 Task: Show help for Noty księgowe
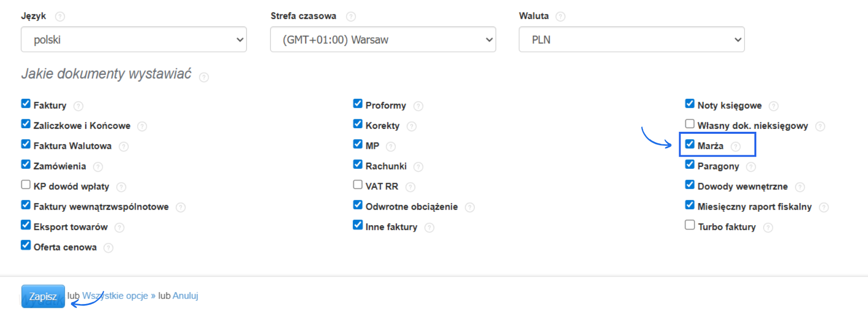[773, 106]
